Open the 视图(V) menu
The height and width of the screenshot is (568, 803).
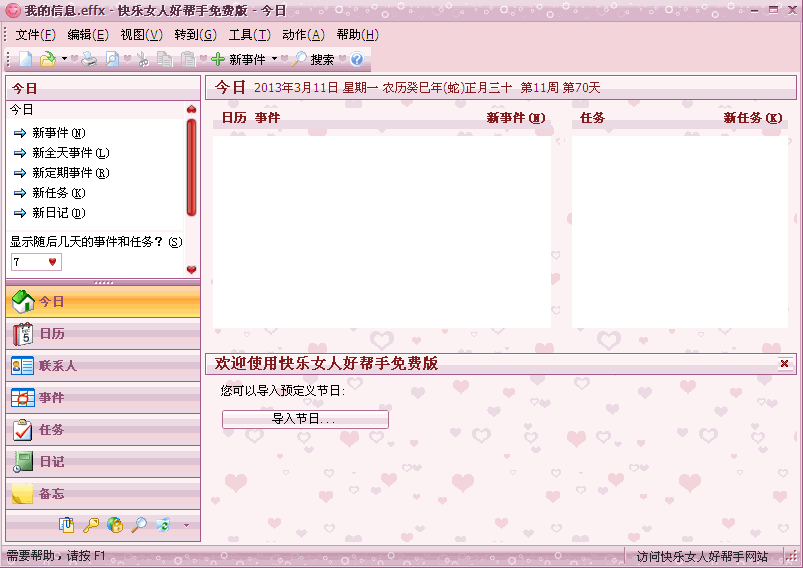[141, 34]
